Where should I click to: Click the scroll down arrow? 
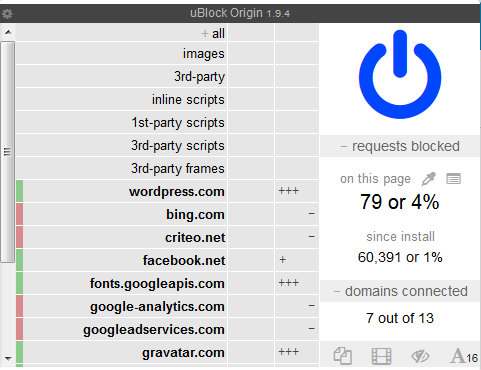(8, 359)
